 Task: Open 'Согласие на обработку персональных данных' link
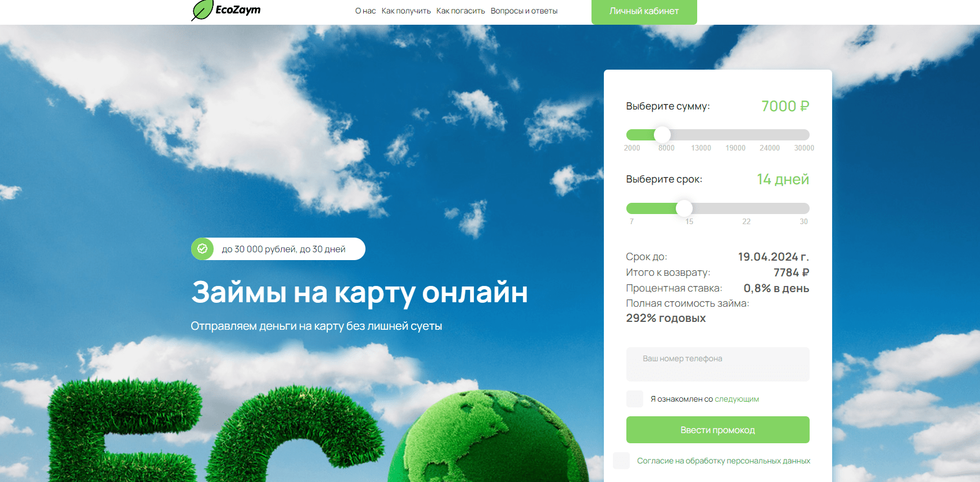724,461
